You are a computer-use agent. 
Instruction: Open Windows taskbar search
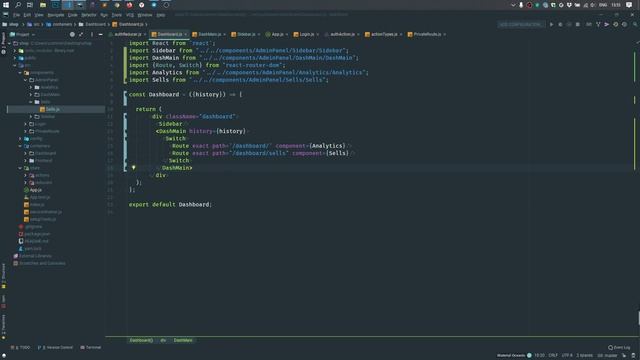click(18, 5)
